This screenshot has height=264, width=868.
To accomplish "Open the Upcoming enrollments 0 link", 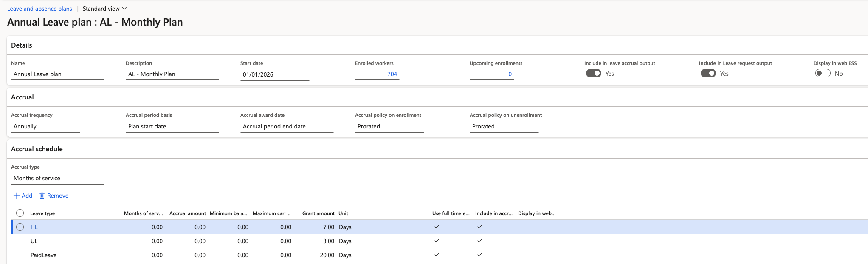I will pos(510,74).
